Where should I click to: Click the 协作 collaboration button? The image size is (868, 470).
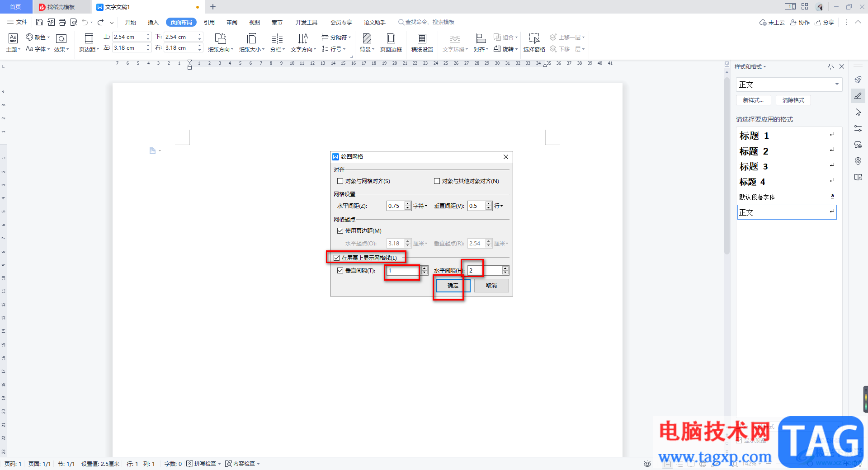point(800,22)
